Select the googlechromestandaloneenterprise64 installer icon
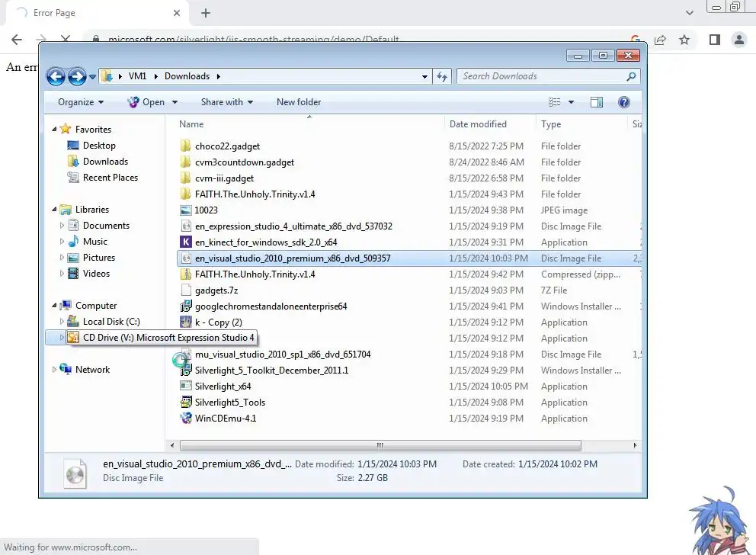The width and height of the screenshot is (756, 555). 186,306
